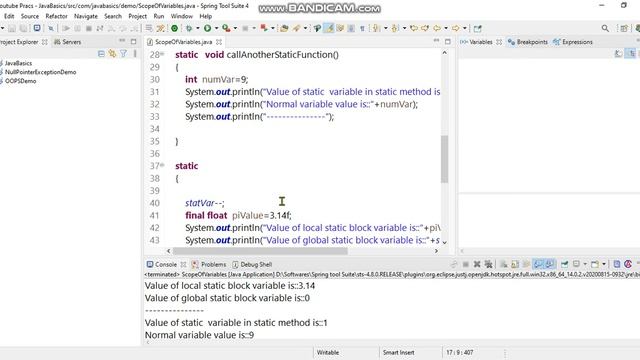This screenshot has width=640, height=360.
Task: Click the editor vertical scrollbar thumb
Action: pyautogui.click(x=444, y=159)
